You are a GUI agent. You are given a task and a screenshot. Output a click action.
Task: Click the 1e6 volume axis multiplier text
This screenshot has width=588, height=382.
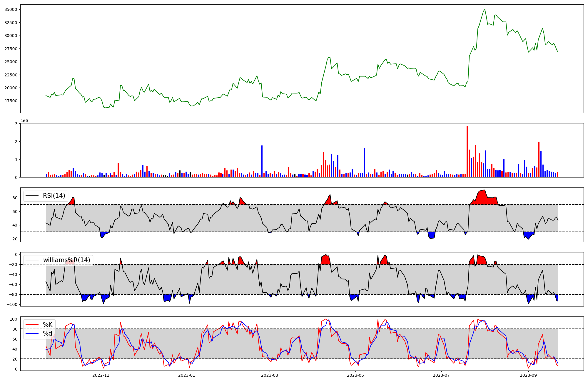24,121
